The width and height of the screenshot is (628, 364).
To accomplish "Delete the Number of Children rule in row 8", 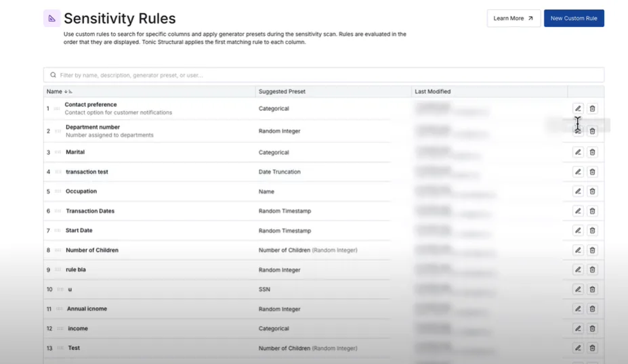I will pos(592,250).
